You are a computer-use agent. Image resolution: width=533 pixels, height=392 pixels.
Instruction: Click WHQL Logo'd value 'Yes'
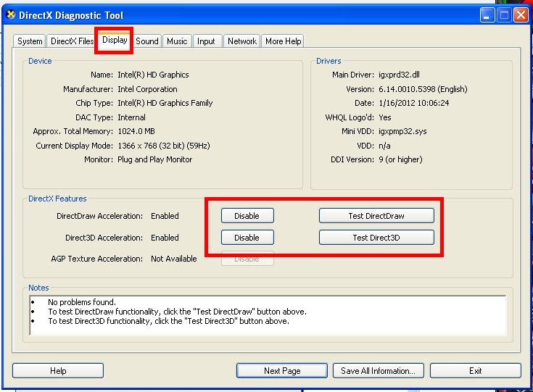point(385,117)
